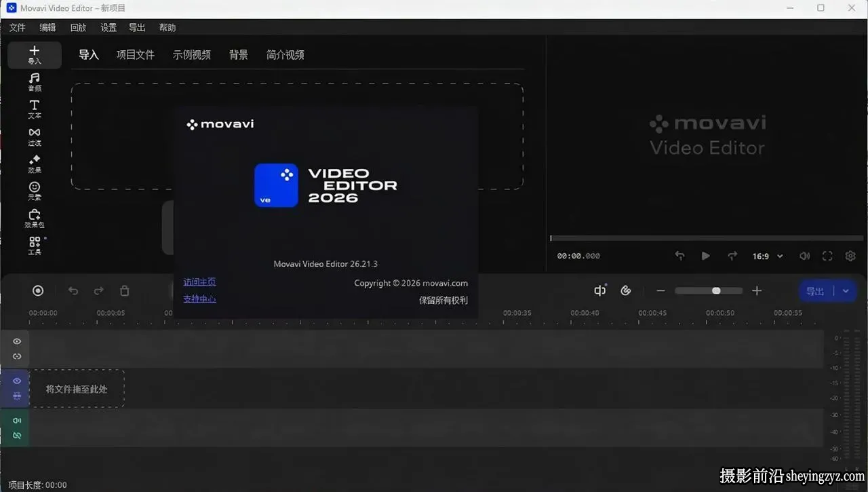Click the preview volume speaker icon
The image size is (868, 492).
804,256
